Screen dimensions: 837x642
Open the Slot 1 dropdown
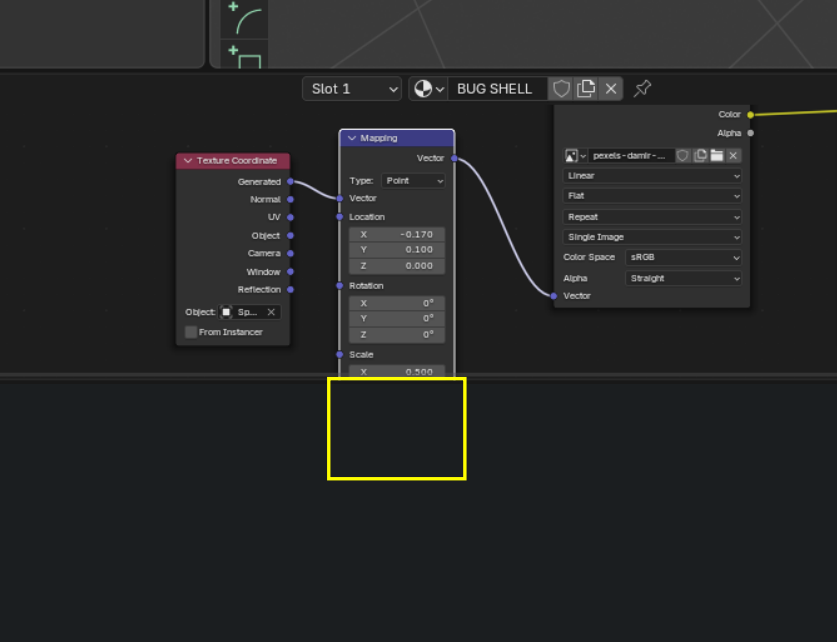pos(352,89)
